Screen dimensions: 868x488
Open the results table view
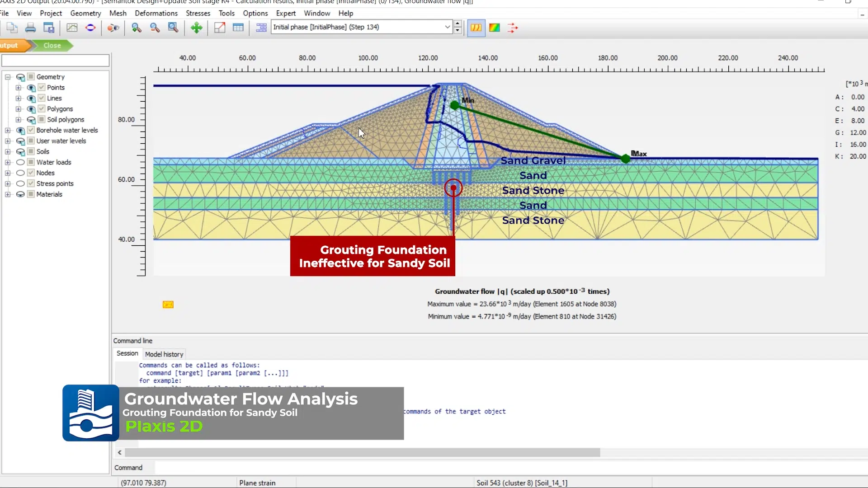pos(238,28)
